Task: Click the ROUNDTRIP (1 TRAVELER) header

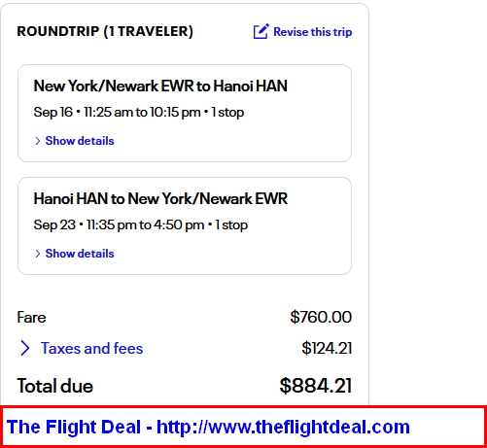Action: [x=105, y=31]
